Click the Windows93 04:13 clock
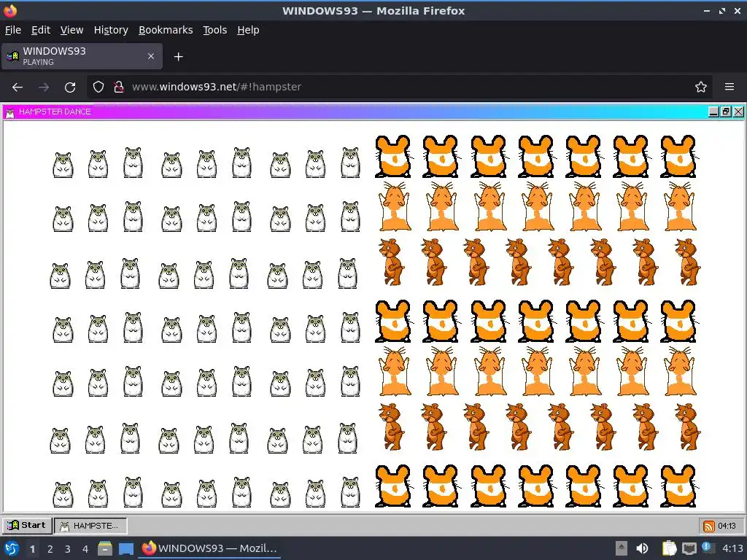 [727, 526]
